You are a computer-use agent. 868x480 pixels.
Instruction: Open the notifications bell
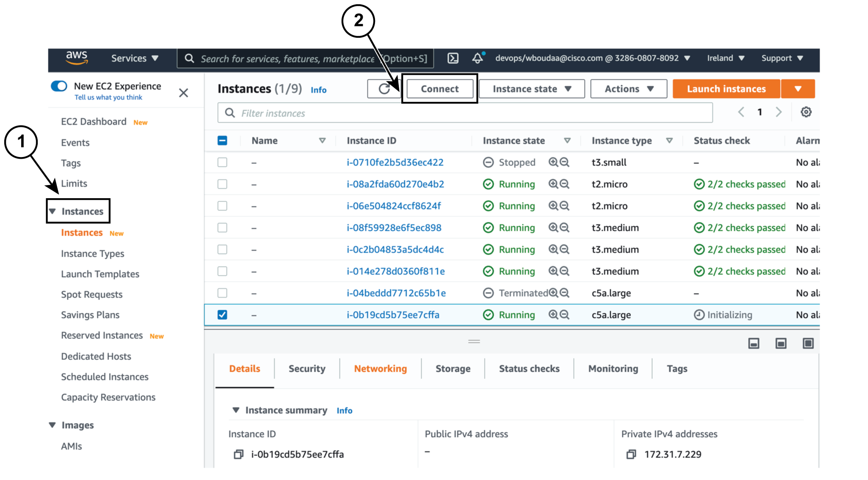point(478,58)
